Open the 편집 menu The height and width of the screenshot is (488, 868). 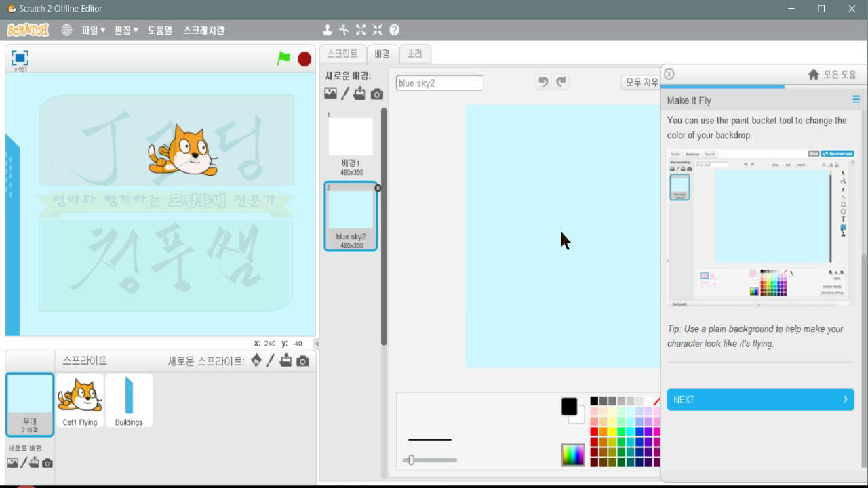click(126, 30)
